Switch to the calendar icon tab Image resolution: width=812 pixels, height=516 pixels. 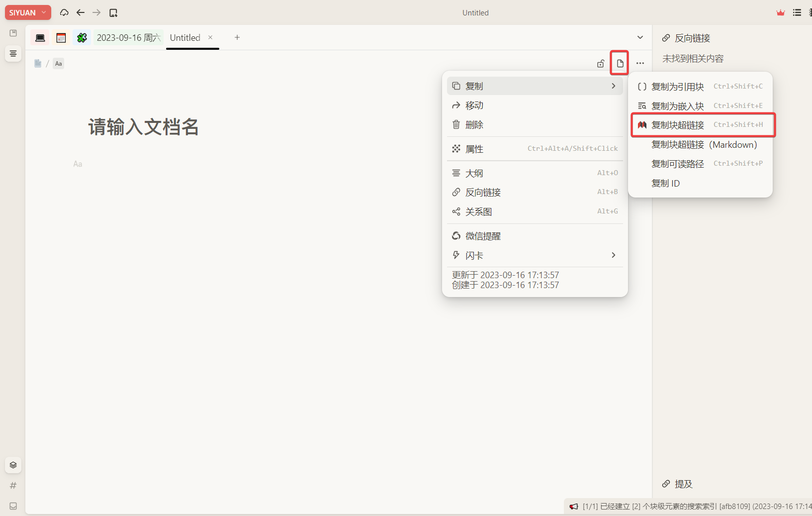[x=61, y=38]
